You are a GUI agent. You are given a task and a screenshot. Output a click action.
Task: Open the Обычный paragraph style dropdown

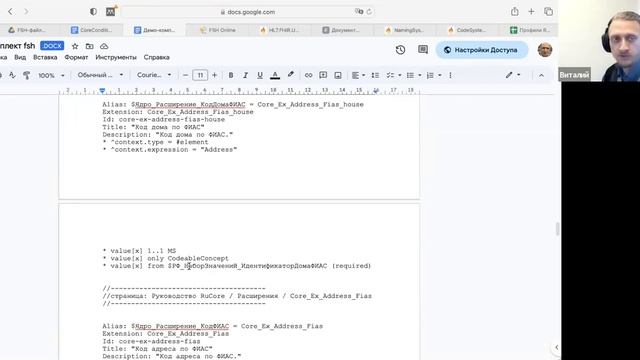click(100, 75)
